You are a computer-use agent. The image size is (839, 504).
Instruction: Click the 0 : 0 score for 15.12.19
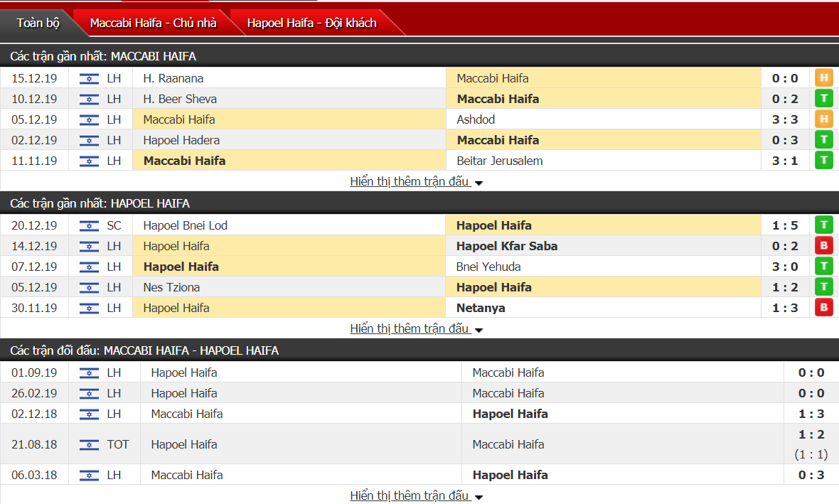coord(785,79)
